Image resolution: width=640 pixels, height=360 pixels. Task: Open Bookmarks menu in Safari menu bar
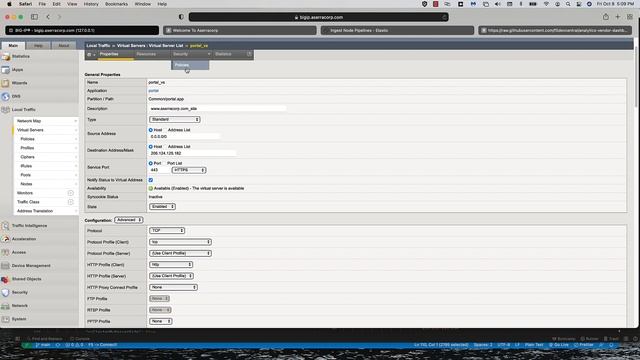tap(116, 4)
